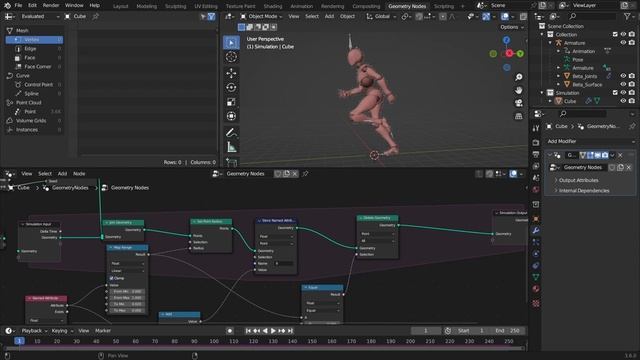Toggle camera view icon in viewport
Image resolution: width=640 pixels, height=360 pixels.
518,103
